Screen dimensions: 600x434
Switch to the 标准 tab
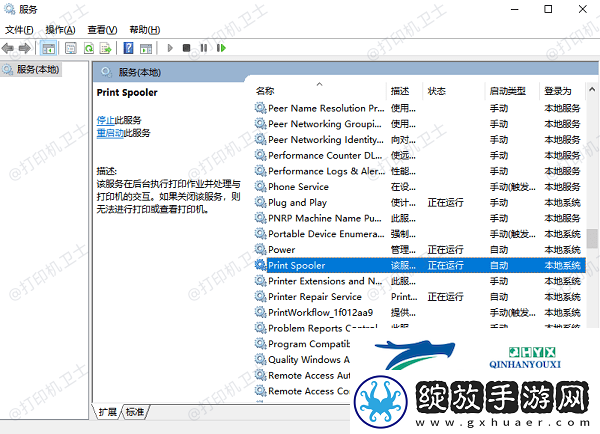135,412
